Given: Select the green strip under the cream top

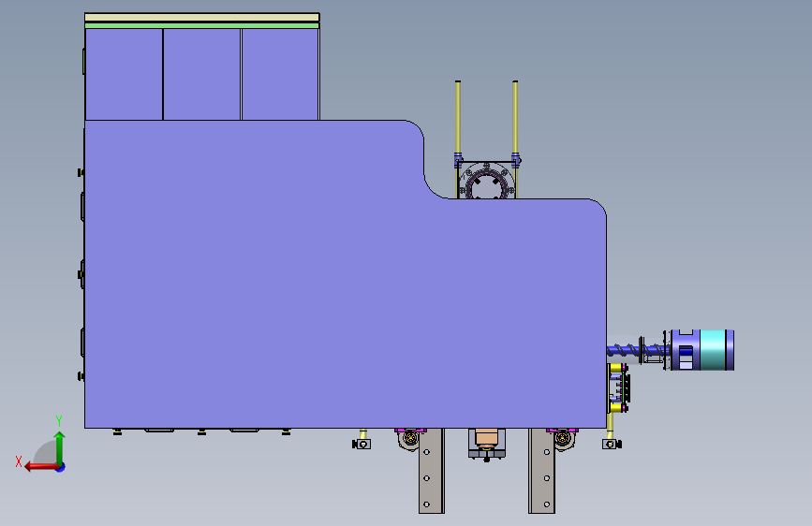Looking at the screenshot, I should [x=202, y=25].
